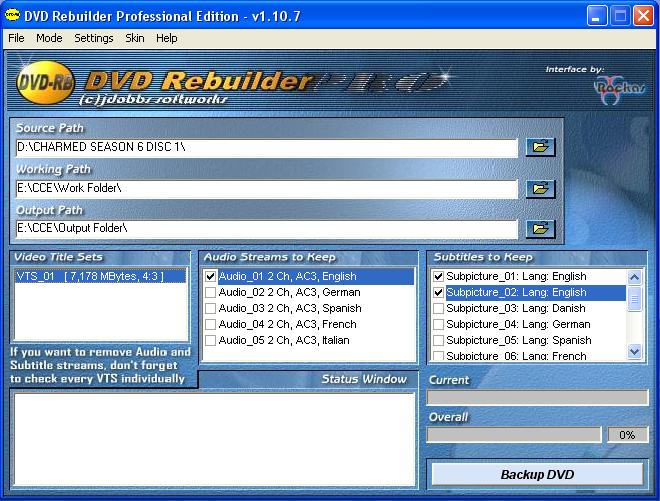The width and height of the screenshot is (660, 501).
Task: Start the Backup DVD process
Action: [537, 474]
